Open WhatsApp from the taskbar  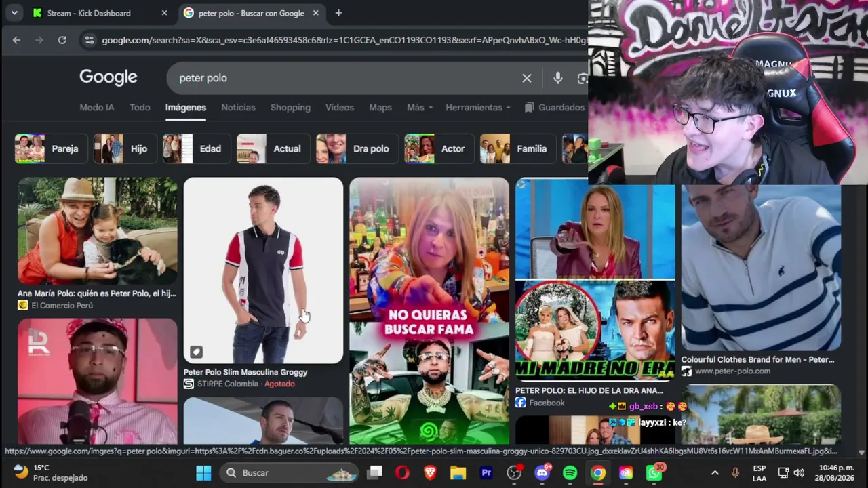(654, 472)
